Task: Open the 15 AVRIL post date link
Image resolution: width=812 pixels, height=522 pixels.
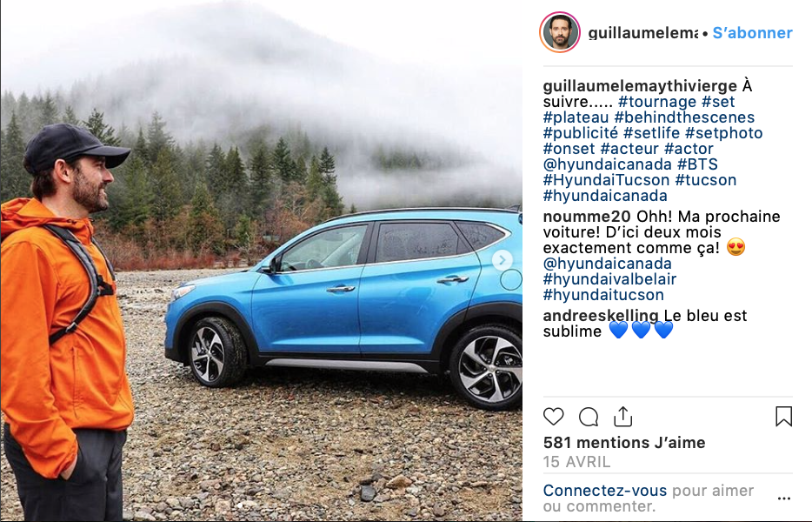Action: (x=576, y=461)
